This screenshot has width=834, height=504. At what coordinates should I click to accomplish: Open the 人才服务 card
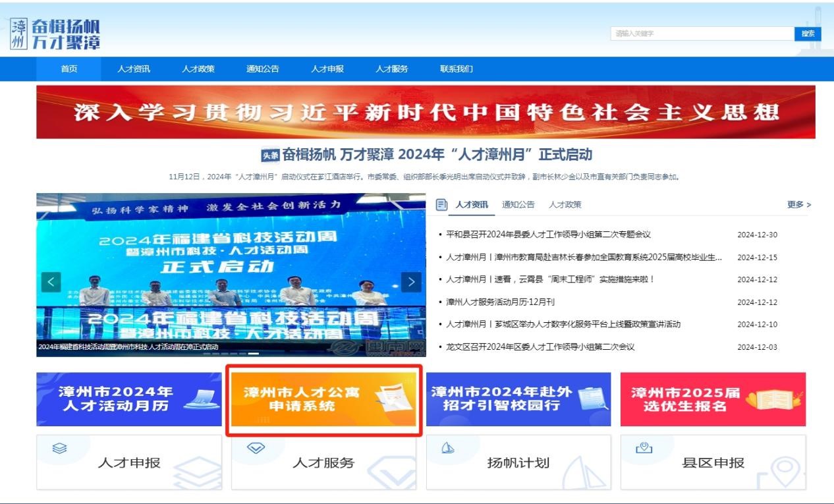click(323, 462)
